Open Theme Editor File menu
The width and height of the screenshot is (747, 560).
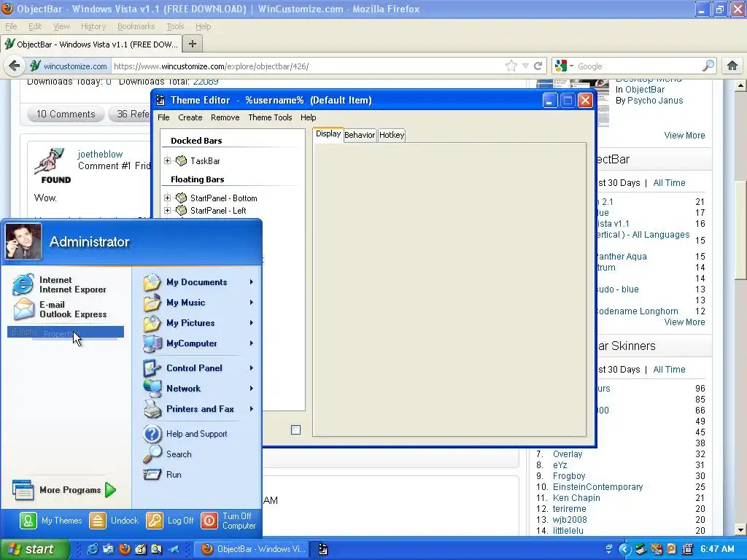pos(163,117)
